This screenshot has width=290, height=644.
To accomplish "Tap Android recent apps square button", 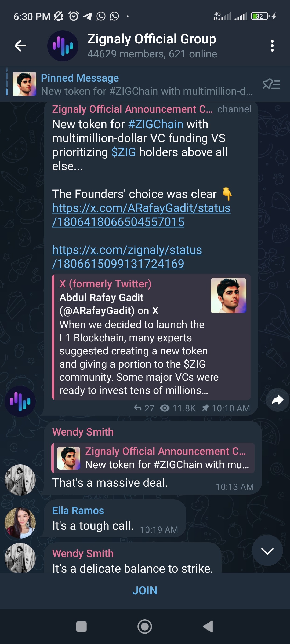I will pos(81,627).
